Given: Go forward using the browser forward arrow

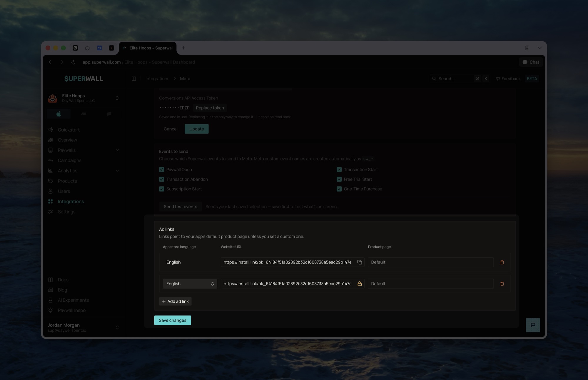Looking at the screenshot, I should point(62,62).
